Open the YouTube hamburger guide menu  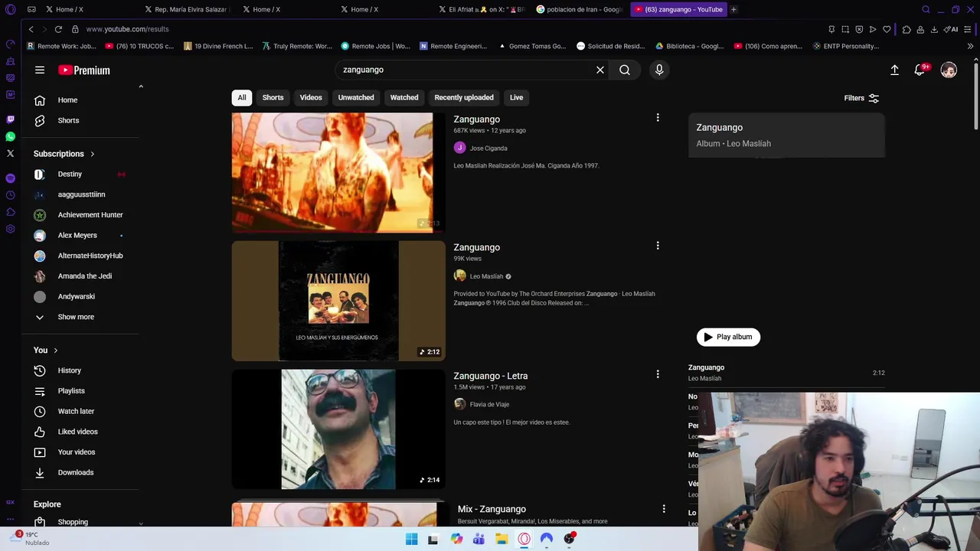40,70
